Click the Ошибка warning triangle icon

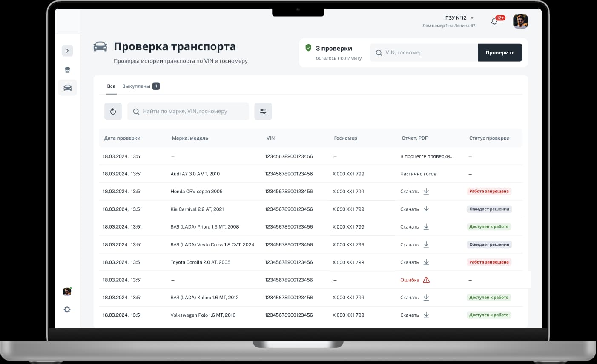[426, 280]
